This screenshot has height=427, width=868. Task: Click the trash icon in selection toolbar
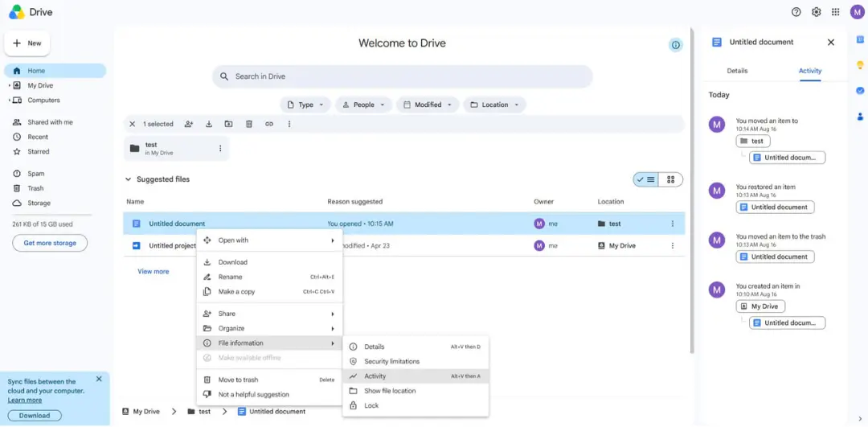(x=249, y=124)
